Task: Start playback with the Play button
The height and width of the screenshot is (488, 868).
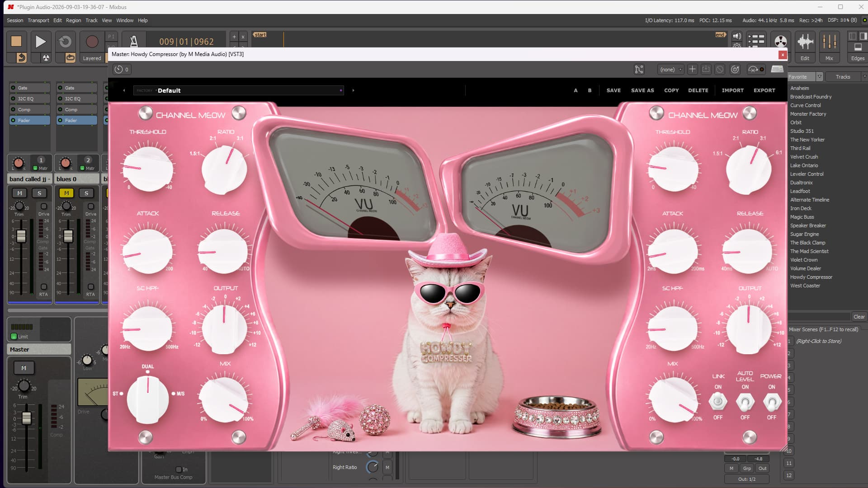Action: [x=40, y=41]
